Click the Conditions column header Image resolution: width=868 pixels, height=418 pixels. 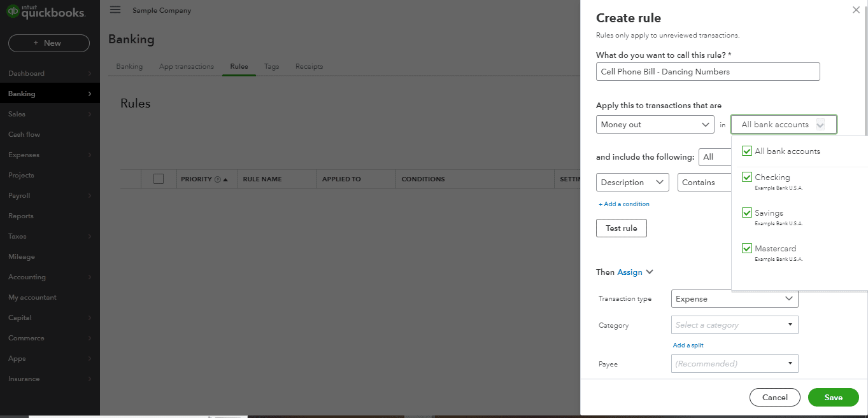point(423,179)
